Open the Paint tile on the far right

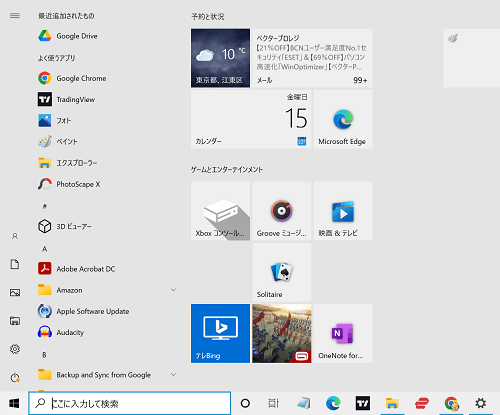click(x=471, y=58)
